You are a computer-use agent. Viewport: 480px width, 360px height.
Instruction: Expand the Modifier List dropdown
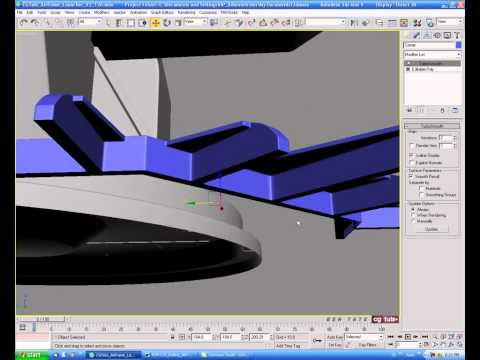[x=432, y=54]
